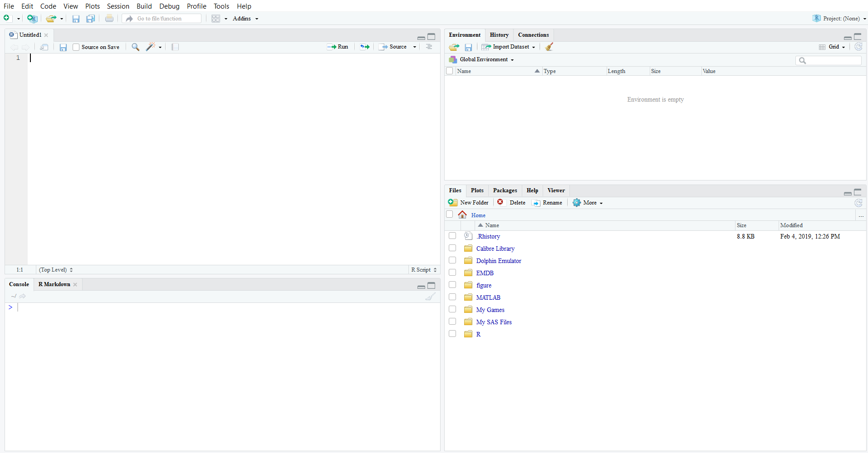Viewport: 868px width, 453px height.
Task: Click the find/replace magnifier icon
Action: click(135, 47)
